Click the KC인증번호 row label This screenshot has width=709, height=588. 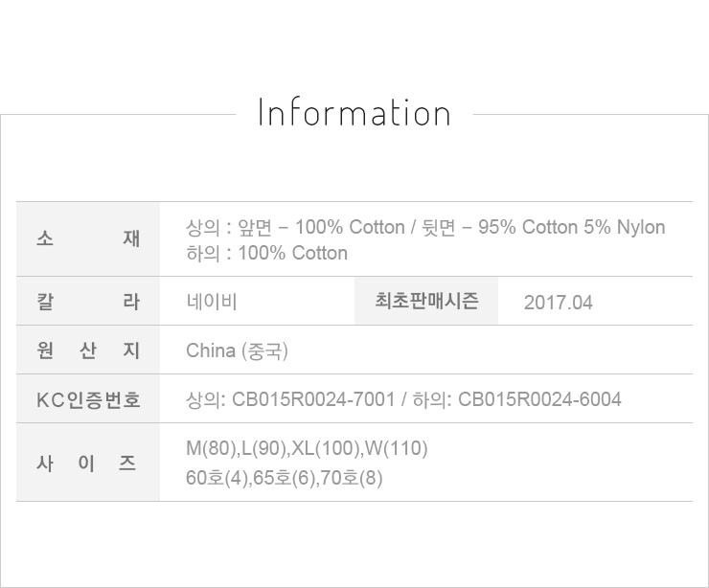point(88,399)
